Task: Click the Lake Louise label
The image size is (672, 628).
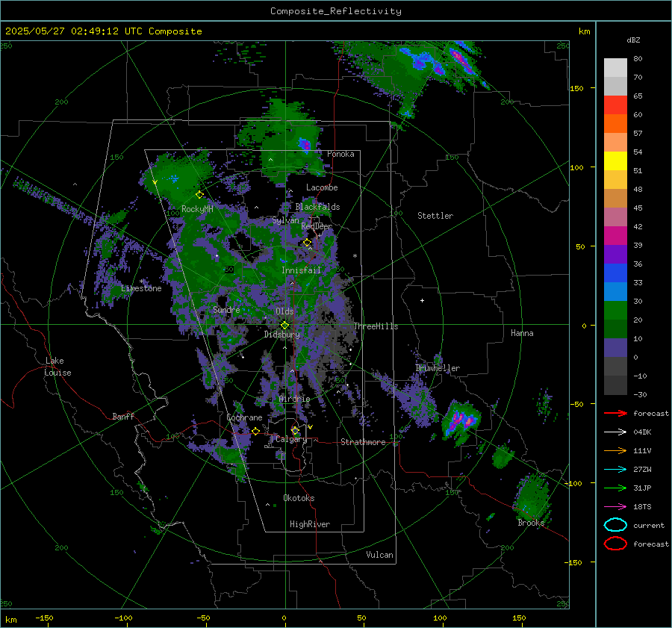Action: [57, 367]
